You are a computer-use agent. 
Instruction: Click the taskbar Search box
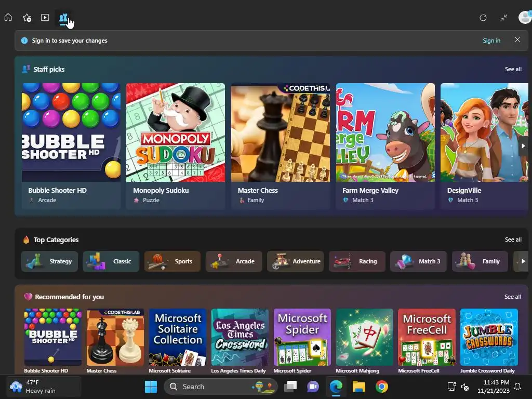pos(220,387)
